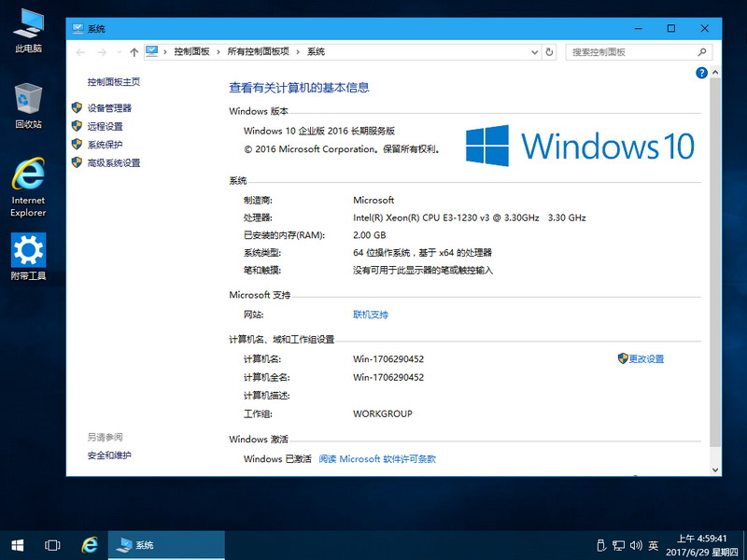
Task: Click search magnifier icon
Action: [x=702, y=52]
